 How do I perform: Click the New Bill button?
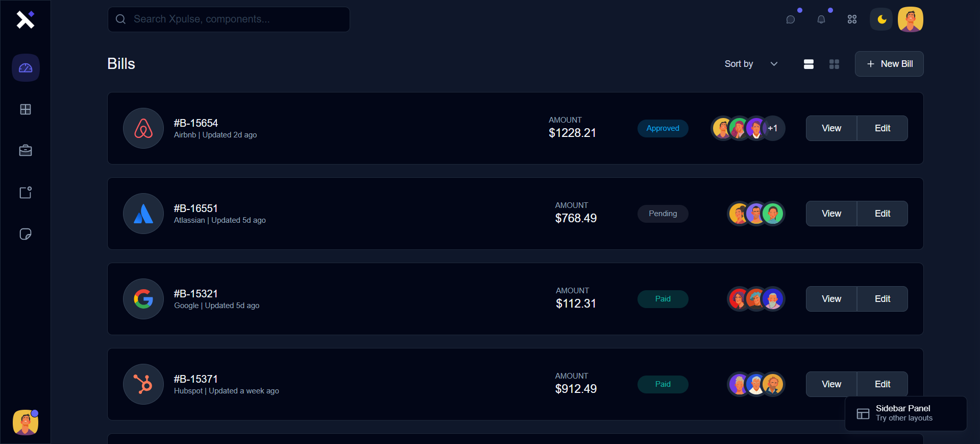pyautogui.click(x=889, y=64)
